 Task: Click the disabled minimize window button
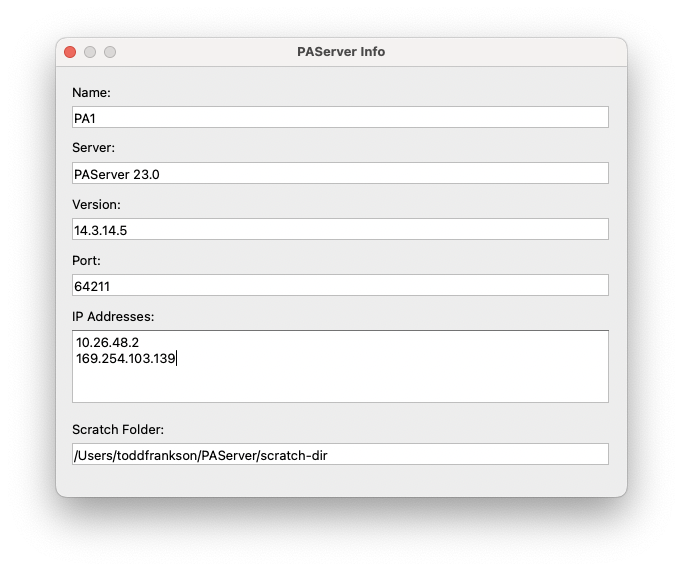90,52
